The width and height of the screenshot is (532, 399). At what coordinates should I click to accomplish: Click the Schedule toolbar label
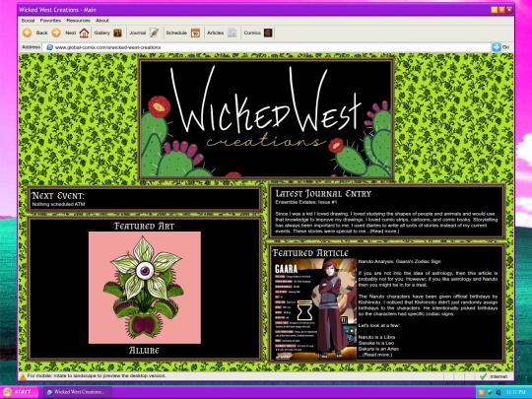pyautogui.click(x=176, y=33)
